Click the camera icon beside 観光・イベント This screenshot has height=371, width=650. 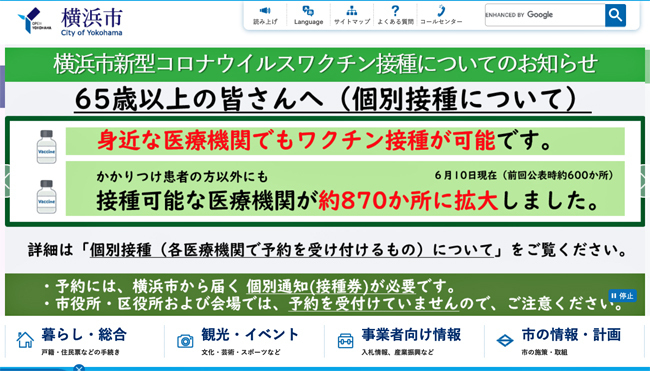coord(185,341)
